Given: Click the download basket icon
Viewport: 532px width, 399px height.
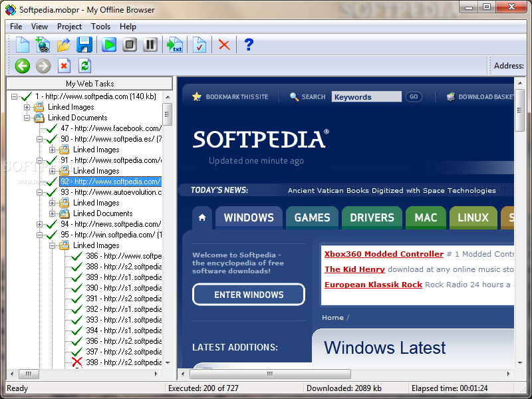Looking at the screenshot, I should (x=451, y=96).
